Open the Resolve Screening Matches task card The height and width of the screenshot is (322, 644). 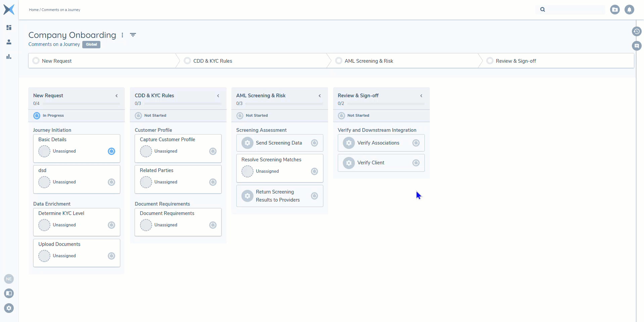point(271,160)
